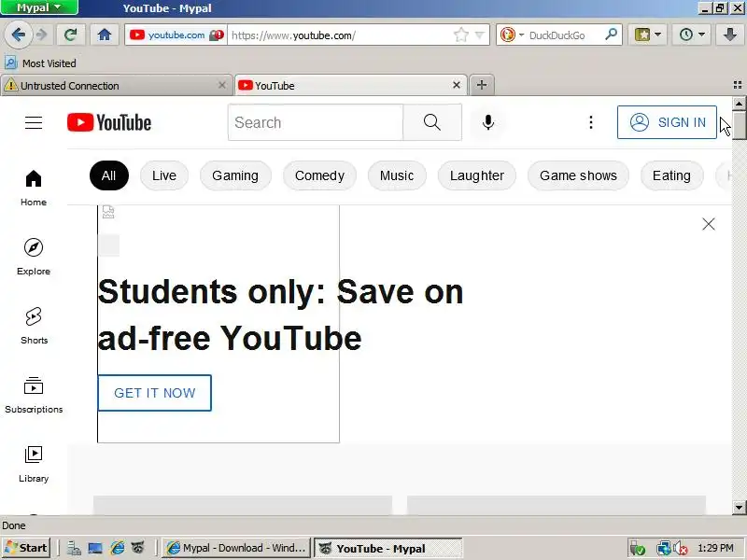
Task: Select the Gaming filter chip
Action: (235, 175)
